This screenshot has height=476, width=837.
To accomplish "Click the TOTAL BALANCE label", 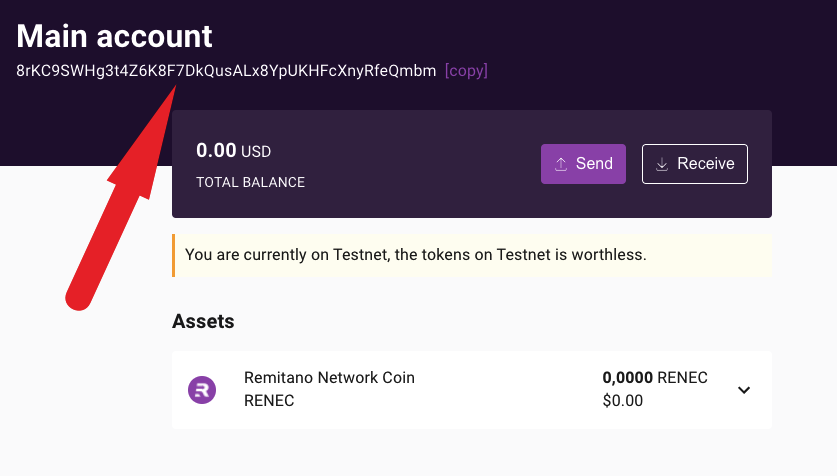I will [250, 183].
